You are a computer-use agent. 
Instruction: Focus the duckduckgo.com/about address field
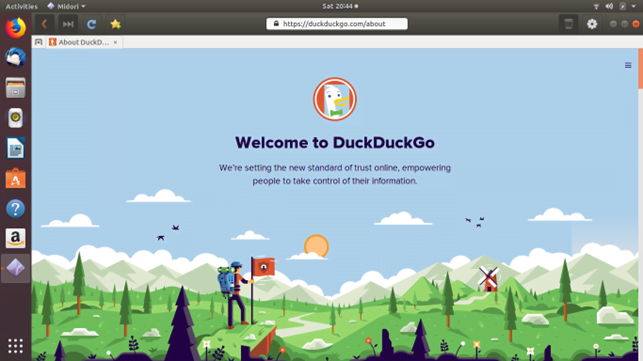click(x=337, y=24)
